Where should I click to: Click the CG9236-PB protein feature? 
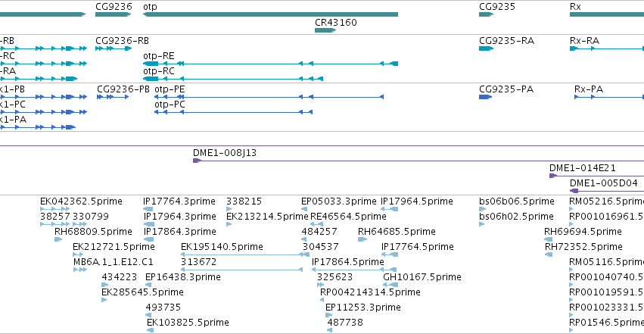point(113,97)
